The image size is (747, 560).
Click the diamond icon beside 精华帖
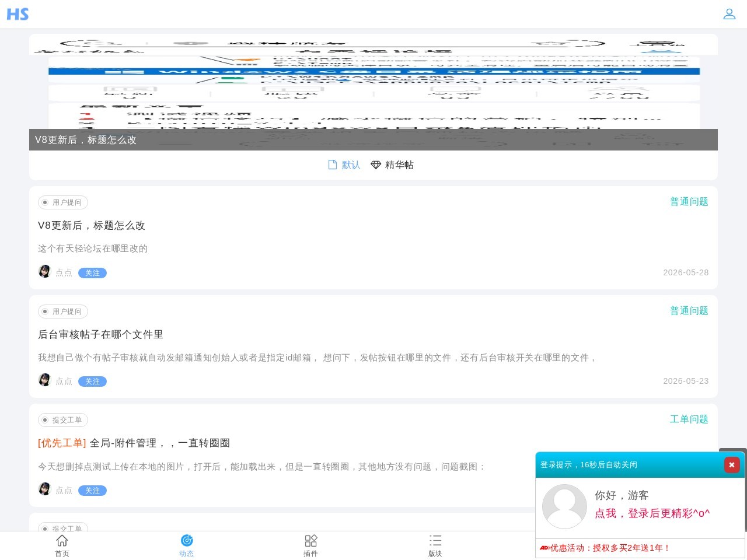pyautogui.click(x=376, y=165)
